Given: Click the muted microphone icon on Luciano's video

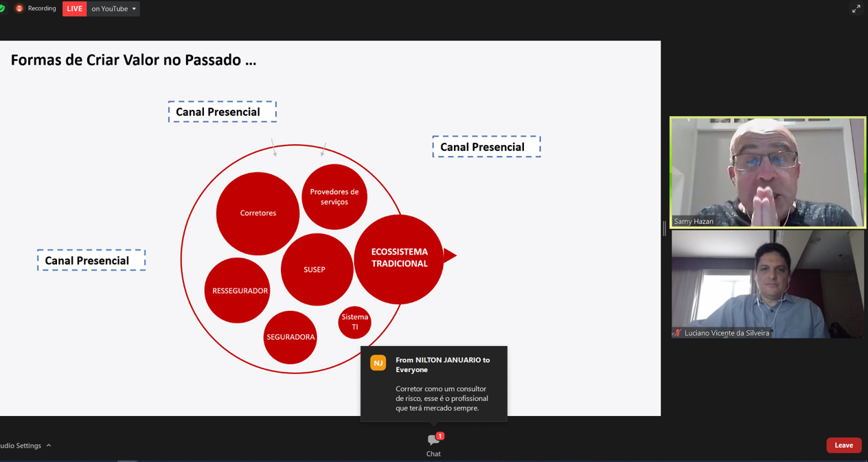Looking at the screenshot, I should (x=677, y=333).
